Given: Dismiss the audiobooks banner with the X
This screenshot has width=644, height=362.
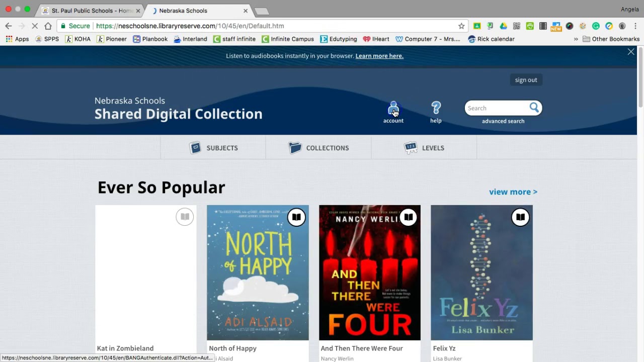Looking at the screenshot, I should click(631, 52).
